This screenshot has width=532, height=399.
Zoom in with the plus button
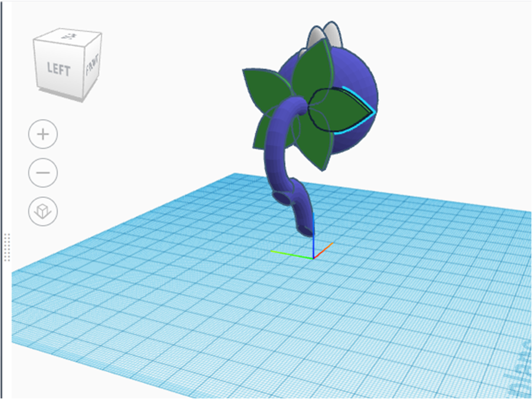point(42,134)
